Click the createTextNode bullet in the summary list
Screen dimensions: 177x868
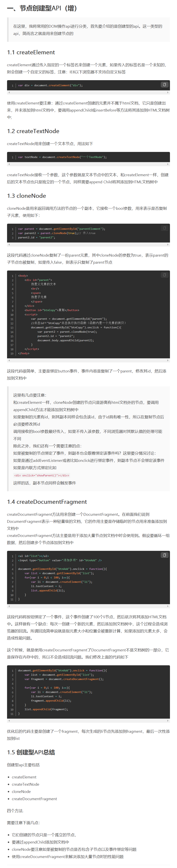(26, 784)
